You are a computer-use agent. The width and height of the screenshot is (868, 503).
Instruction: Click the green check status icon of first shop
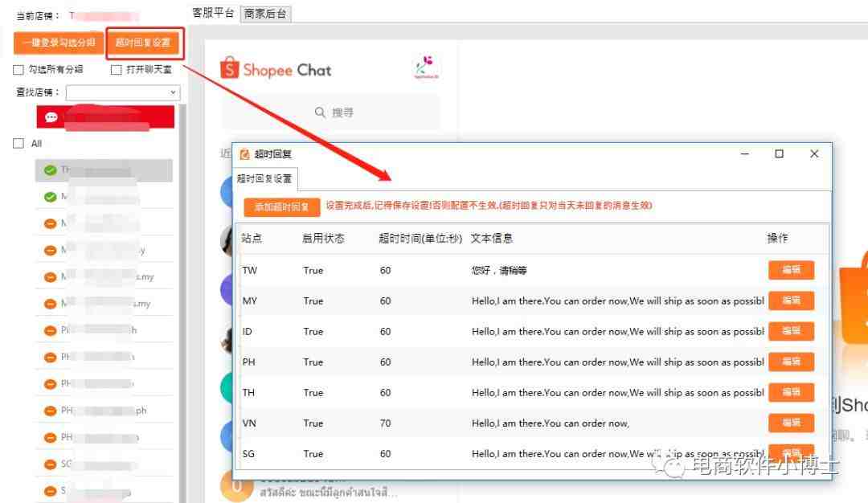pos(51,170)
